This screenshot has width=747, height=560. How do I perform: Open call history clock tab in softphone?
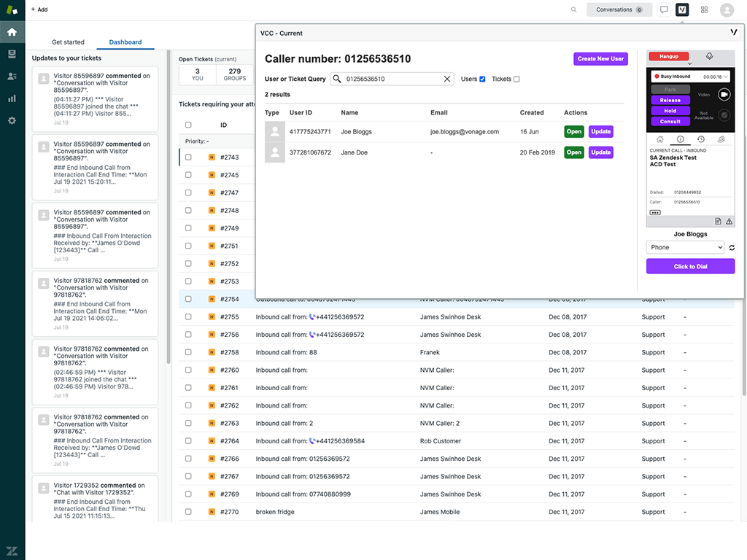point(700,139)
